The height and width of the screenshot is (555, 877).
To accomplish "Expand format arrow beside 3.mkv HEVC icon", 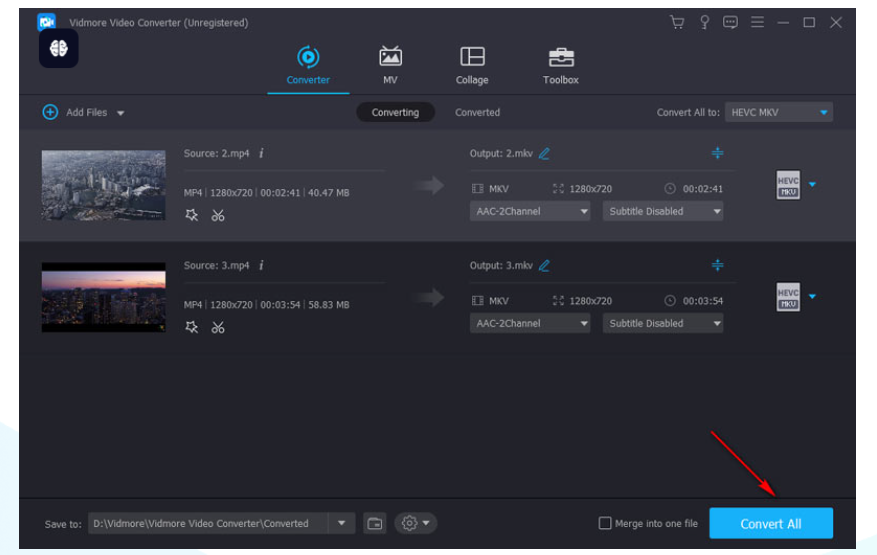I will point(812,296).
